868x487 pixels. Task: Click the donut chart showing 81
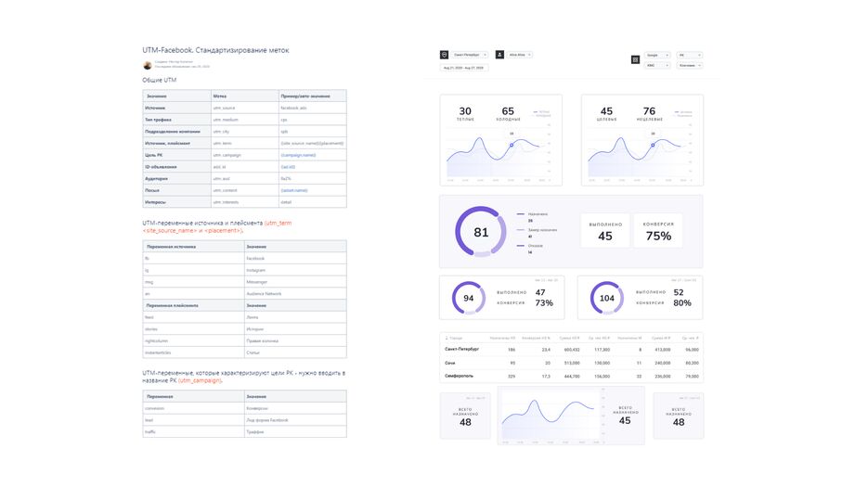click(481, 232)
